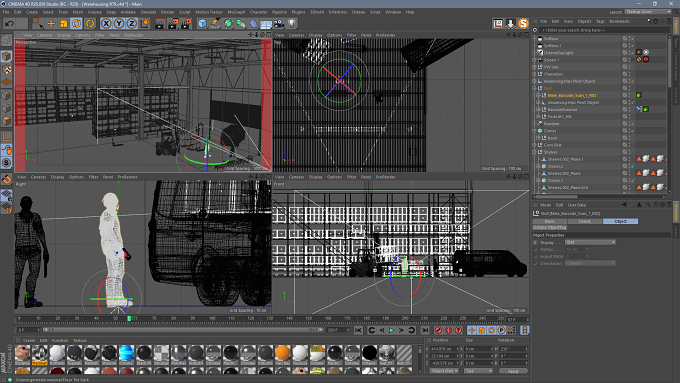The width and height of the screenshot is (680, 383).
Task: Click the Record Active Objects keyframe button
Action: pos(438,331)
